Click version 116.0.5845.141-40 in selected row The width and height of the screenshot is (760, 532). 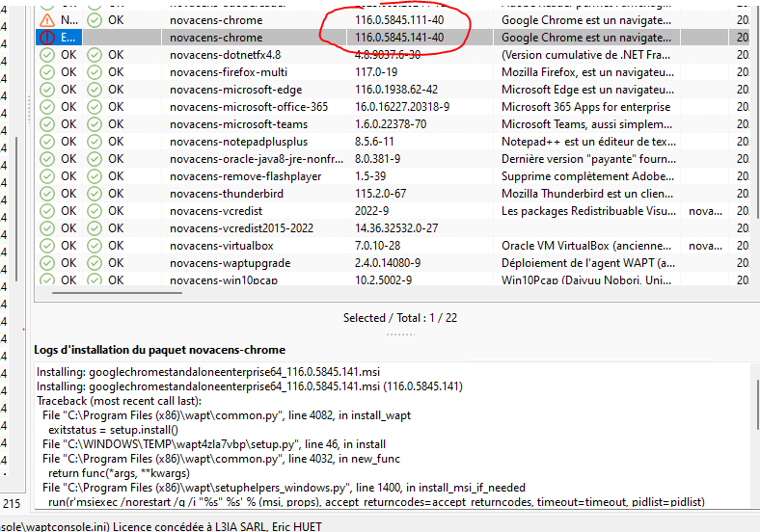pyautogui.click(x=399, y=38)
